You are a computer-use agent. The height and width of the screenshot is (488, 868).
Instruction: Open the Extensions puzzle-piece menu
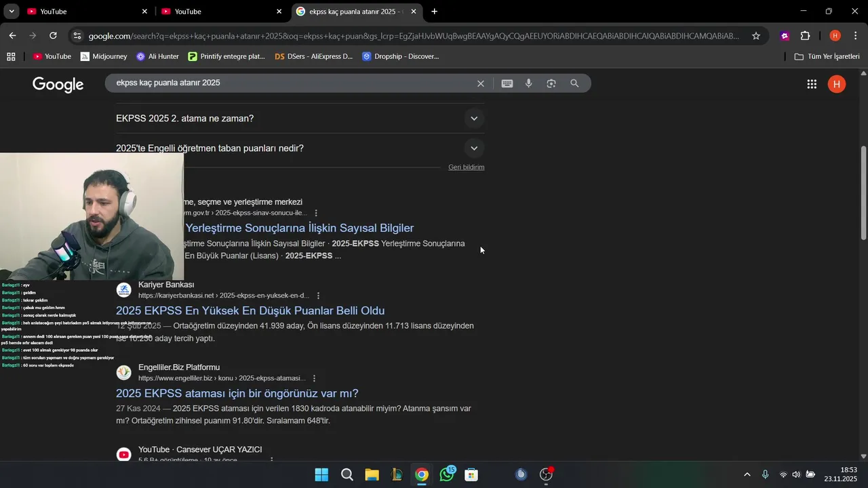pos(806,36)
